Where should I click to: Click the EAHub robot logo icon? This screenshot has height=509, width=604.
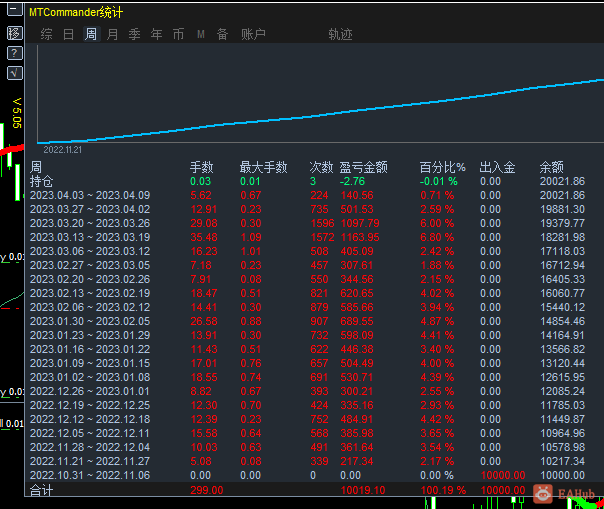[543, 494]
